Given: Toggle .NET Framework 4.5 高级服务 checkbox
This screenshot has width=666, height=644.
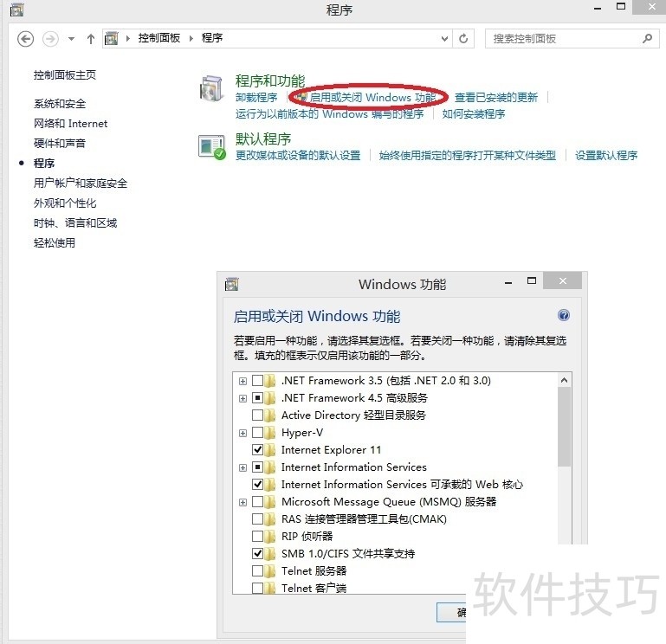Looking at the screenshot, I should 257,398.
